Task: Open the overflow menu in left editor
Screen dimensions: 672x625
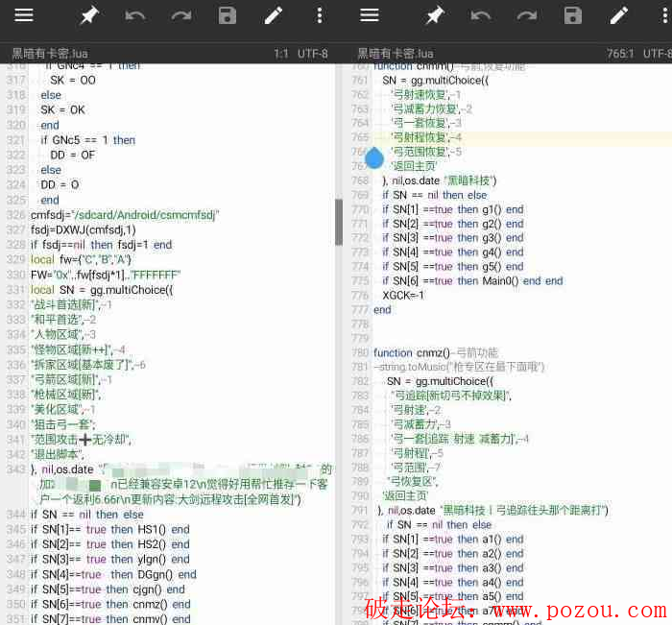Action: (320, 16)
